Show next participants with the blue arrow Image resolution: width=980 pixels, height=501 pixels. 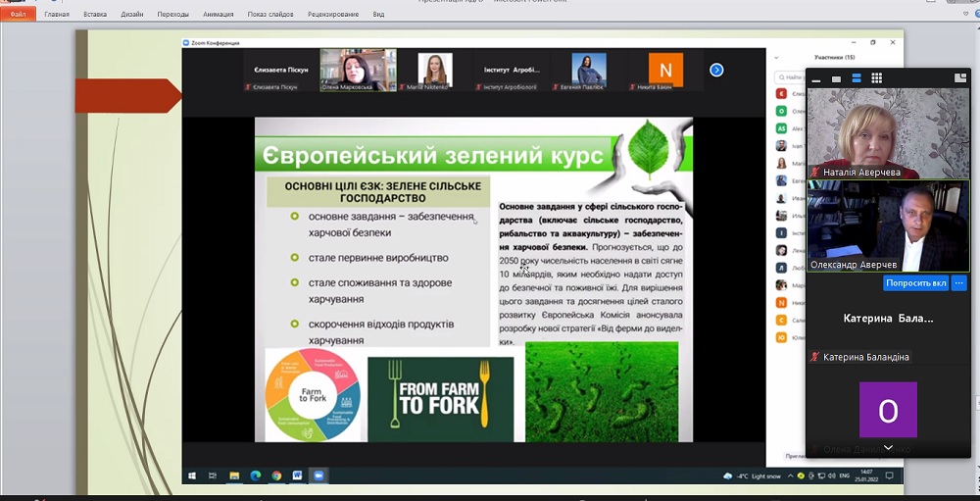(x=716, y=70)
